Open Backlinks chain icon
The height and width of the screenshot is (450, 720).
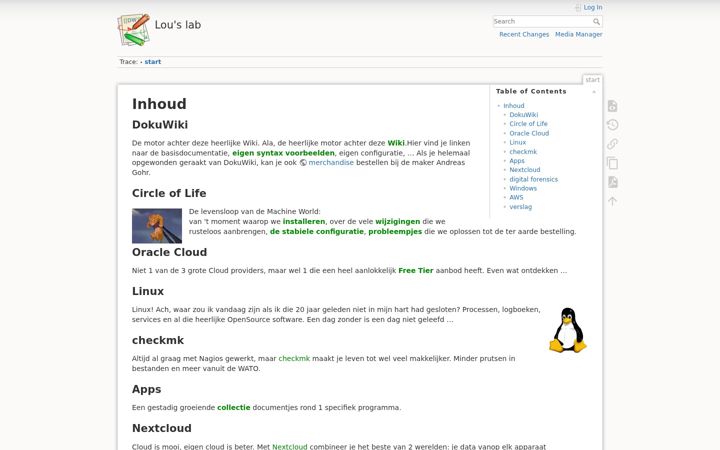[x=612, y=144]
